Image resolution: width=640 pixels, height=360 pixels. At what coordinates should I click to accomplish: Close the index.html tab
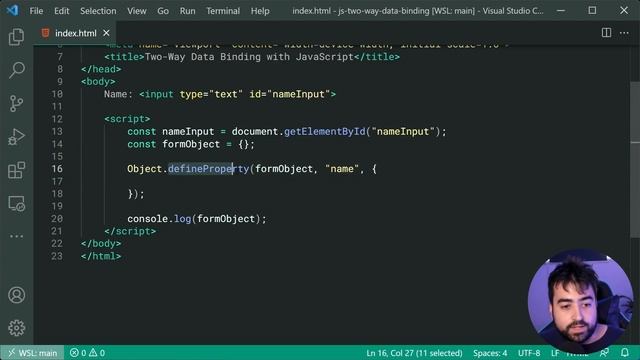coord(106,33)
